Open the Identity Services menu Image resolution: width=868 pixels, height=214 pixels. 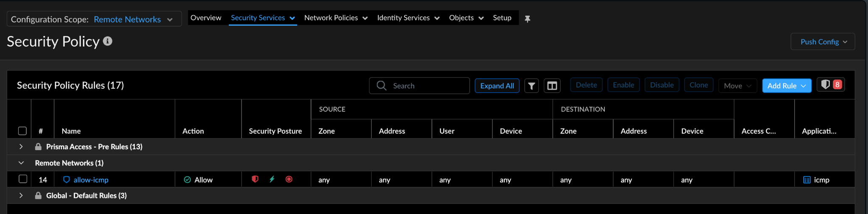408,18
